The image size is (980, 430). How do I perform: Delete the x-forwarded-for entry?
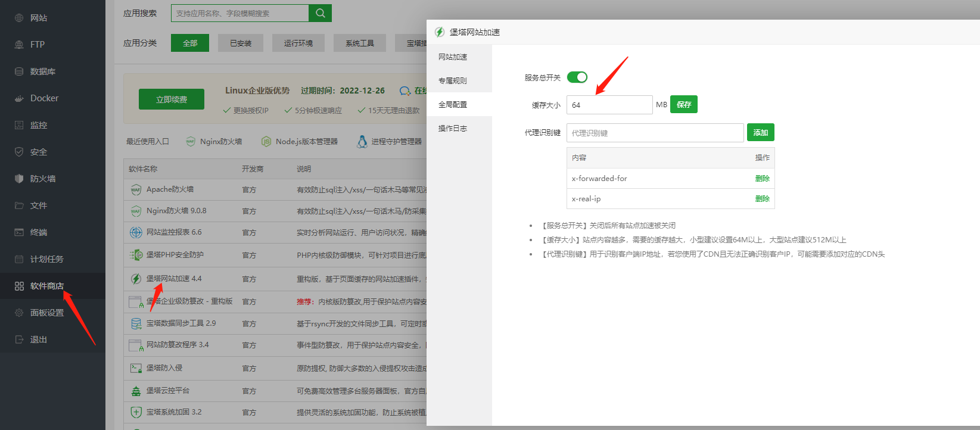(x=763, y=178)
